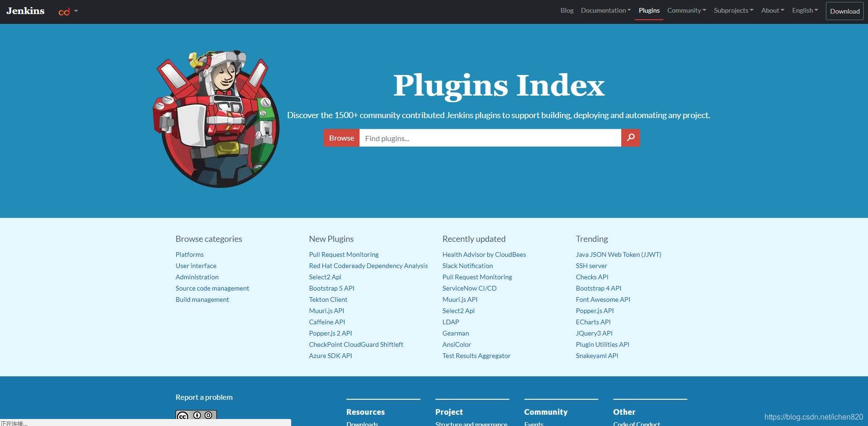
Task: Open the Plugin Utilities API plugin
Action: (603, 344)
